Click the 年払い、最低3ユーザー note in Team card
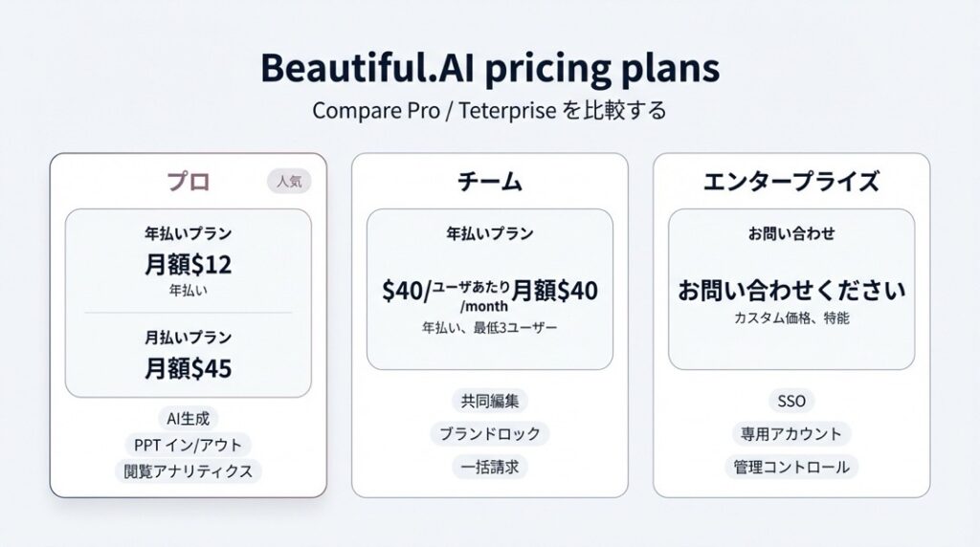 coord(490,327)
